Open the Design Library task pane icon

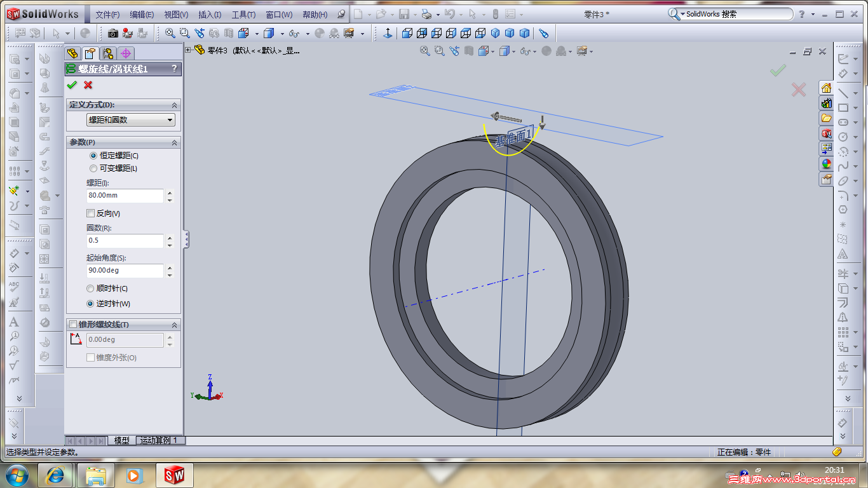click(826, 103)
